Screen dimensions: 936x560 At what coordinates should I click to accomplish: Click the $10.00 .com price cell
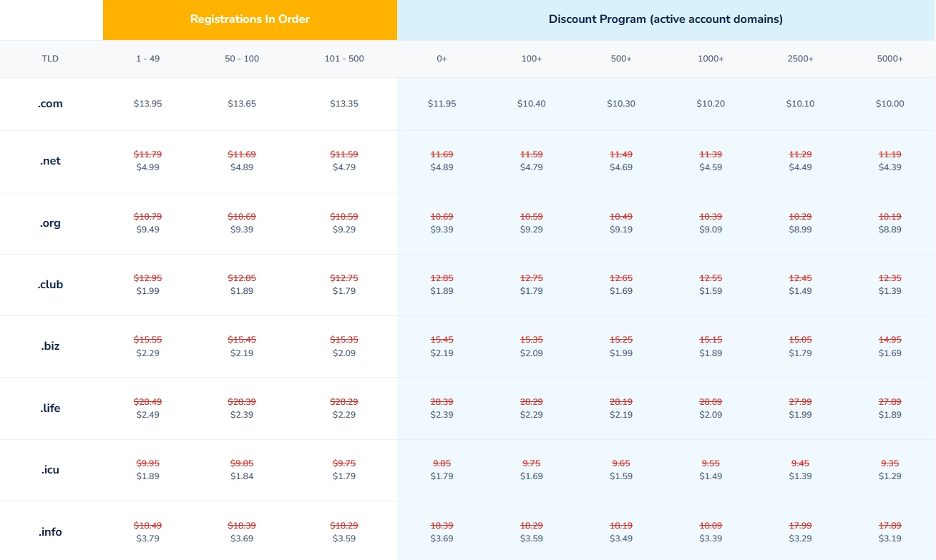point(889,104)
